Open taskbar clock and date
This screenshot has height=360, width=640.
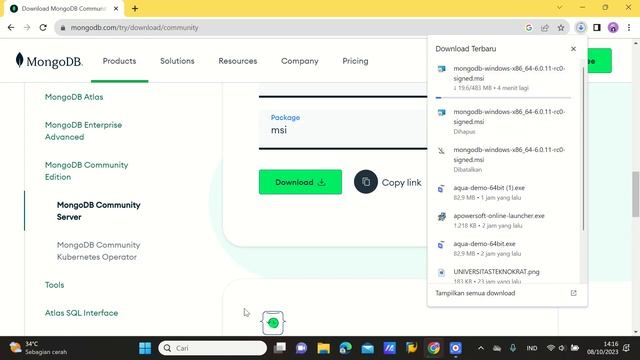click(x=602, y=348)
